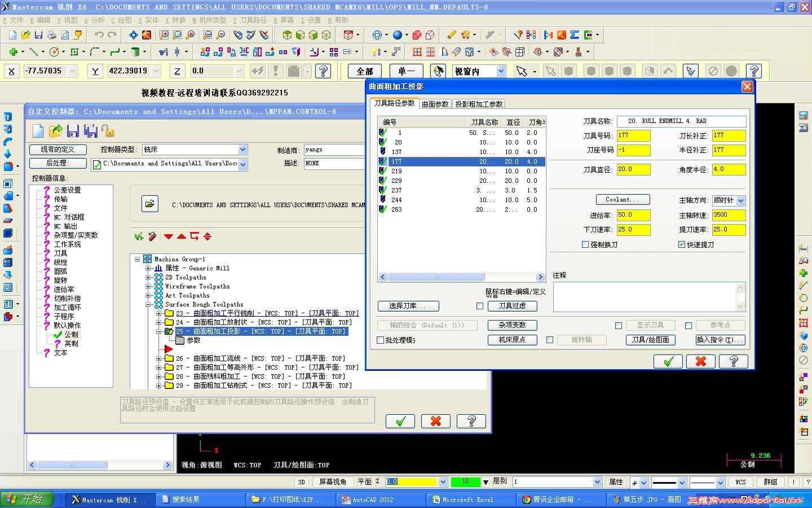
Task: Expand operation 26 曲面粗加工流线
Action: coord(159,358)
